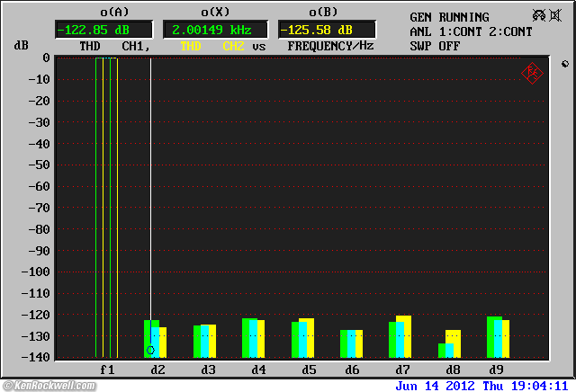This screenshot has width=576, height=392.
Task: Click the red Rohde & Schwarz diamond logo
Action: pos(532,73)
